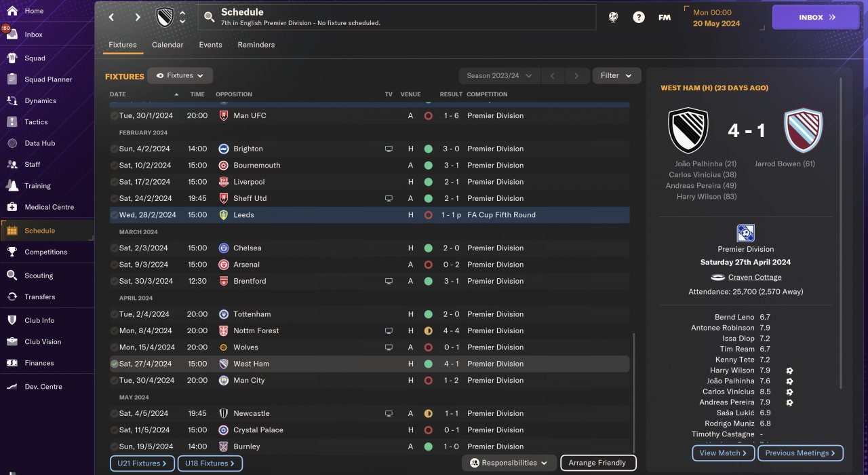Go to next season arrow
The height and width of the screenshot is (475, 868).
click(576, 75)
